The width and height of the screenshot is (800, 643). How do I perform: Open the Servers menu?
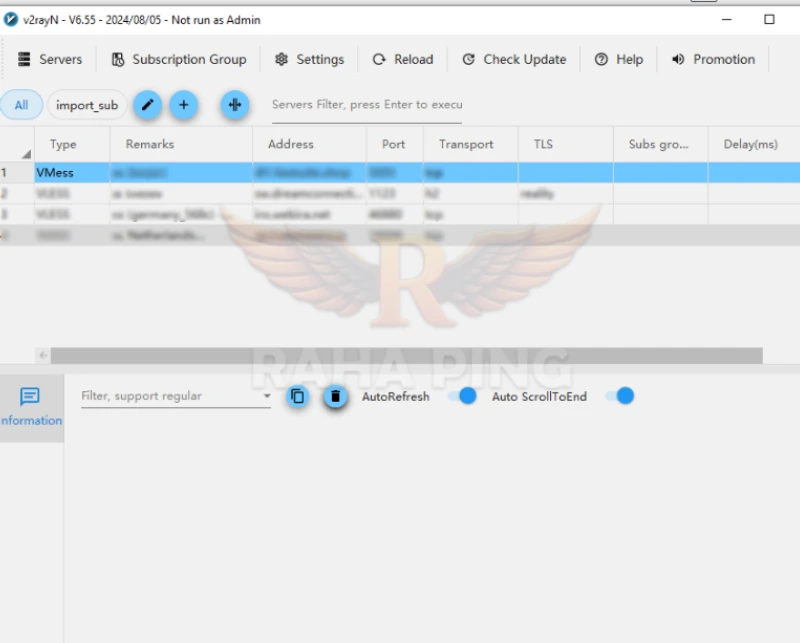point(50,60)
